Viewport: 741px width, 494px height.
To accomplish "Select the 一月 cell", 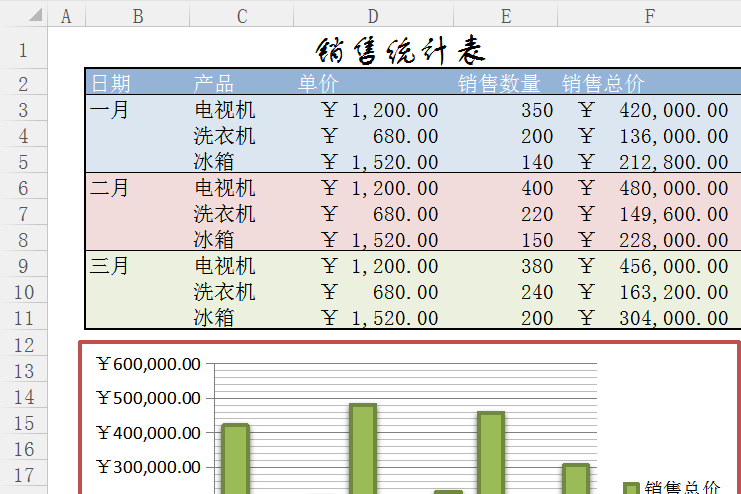I will [110, 110].
